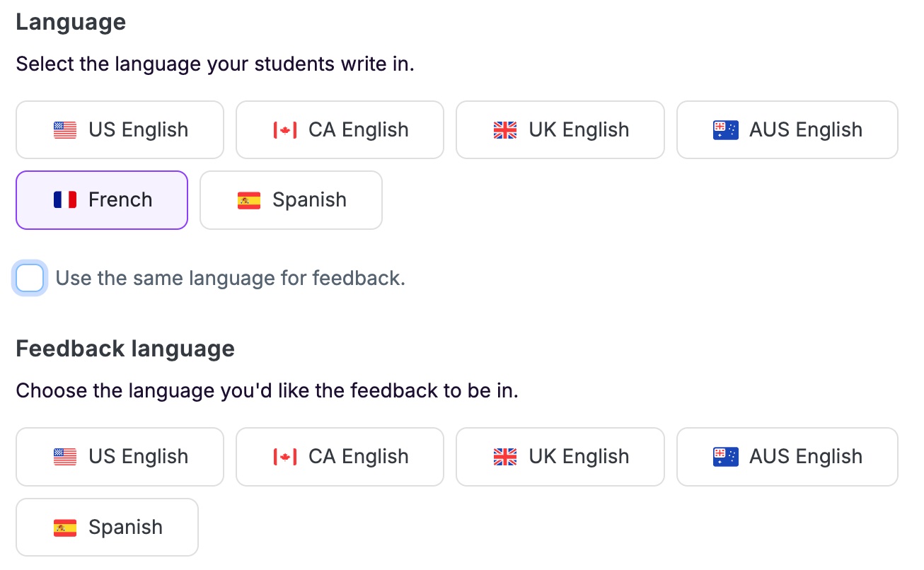Screen dimensions: 924x570
Task: Set feedback language to UK English
Action: (x=560, y=457)
